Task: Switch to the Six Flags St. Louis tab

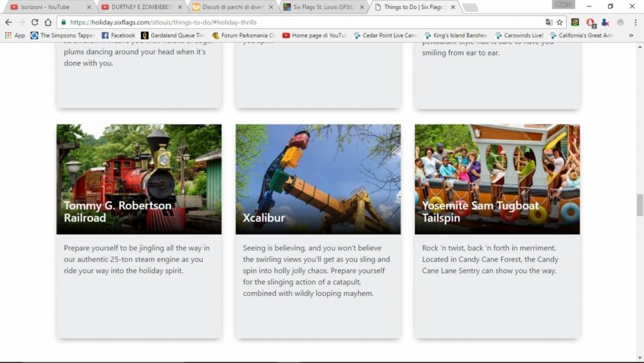Action: point(323,7)
